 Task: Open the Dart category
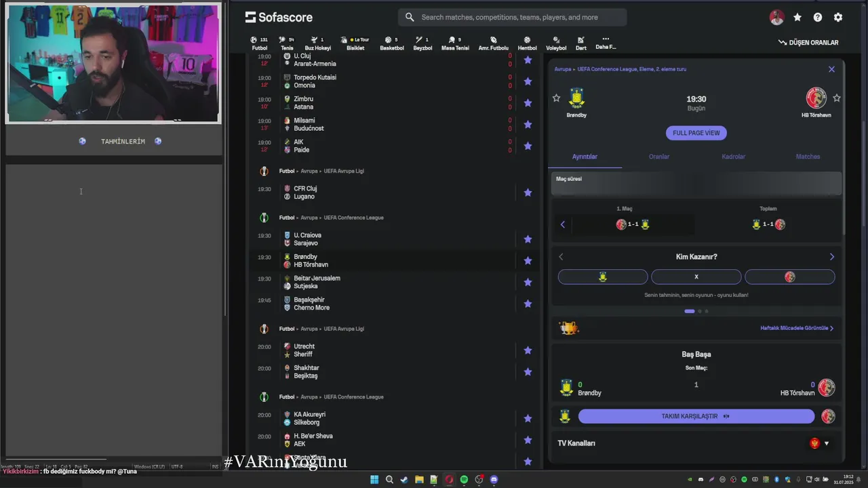[x=581, y=43]
